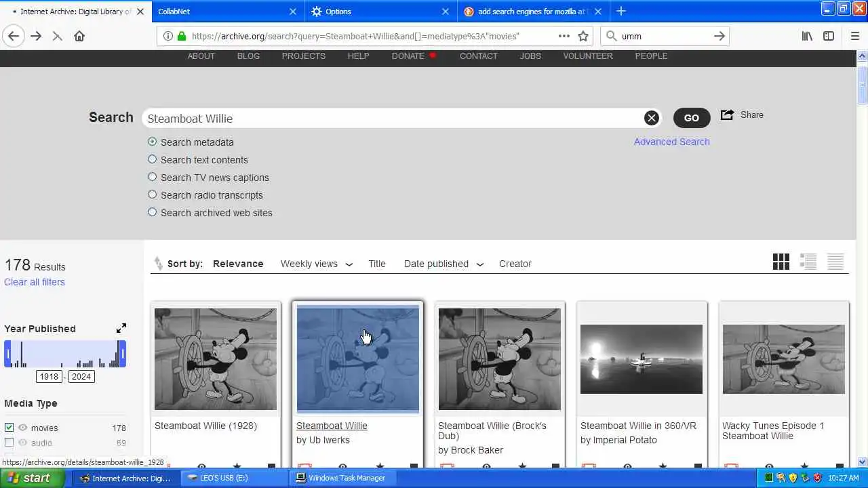Select Search archived web sites option

[x=152, y=212]
